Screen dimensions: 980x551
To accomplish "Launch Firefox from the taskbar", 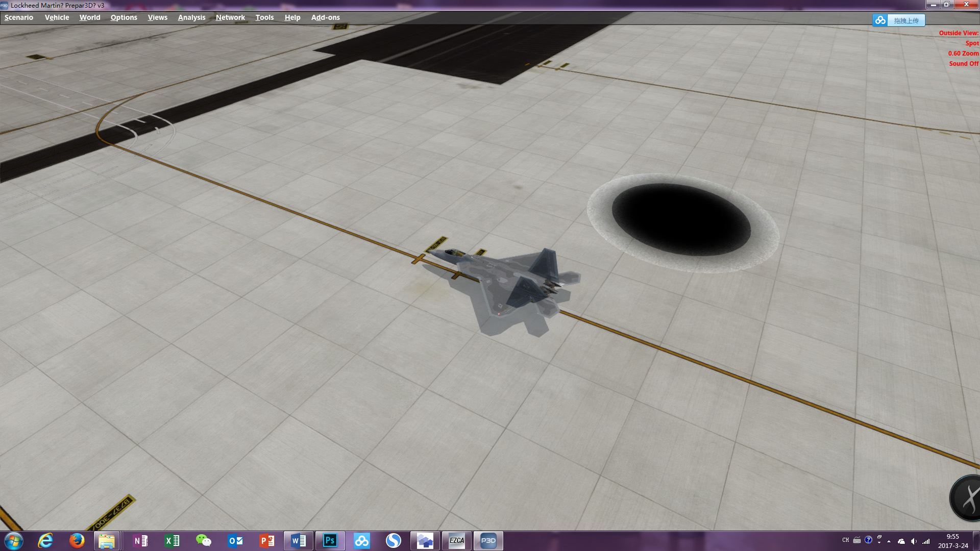I will tap(77, 541).
